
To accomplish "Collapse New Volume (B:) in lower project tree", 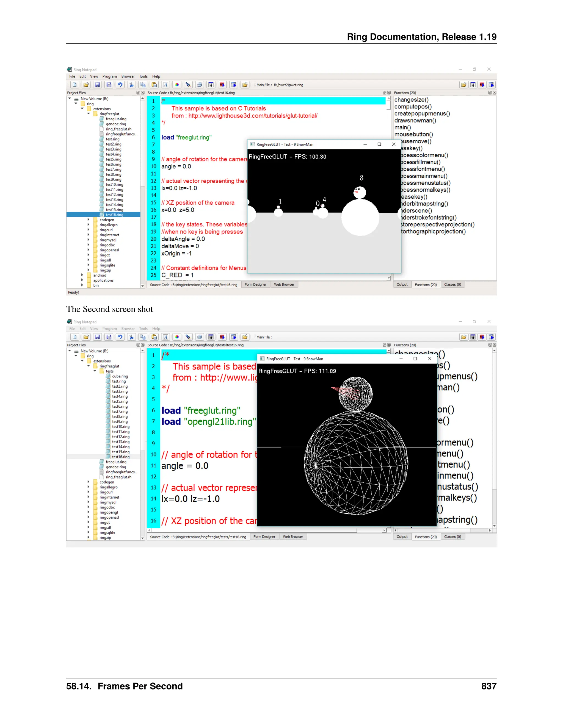I will pos(69,351).
